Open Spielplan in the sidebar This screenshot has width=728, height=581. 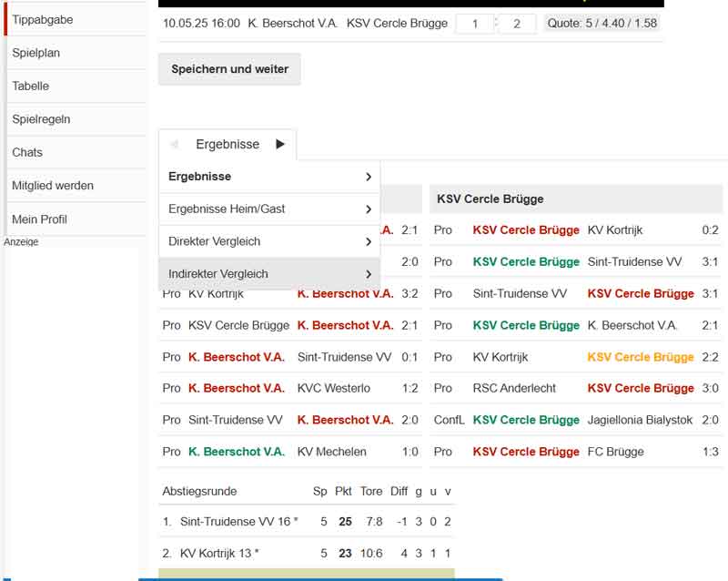(x=36, y=53)
